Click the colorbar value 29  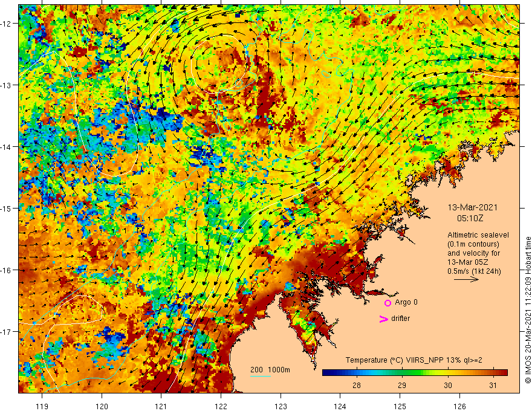(x=402, y=385)
